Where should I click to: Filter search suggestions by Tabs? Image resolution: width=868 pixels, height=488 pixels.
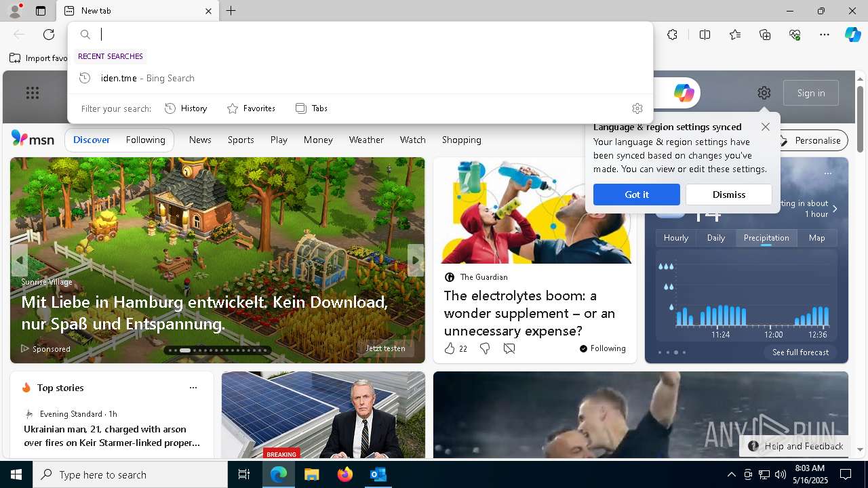(311, 108)
